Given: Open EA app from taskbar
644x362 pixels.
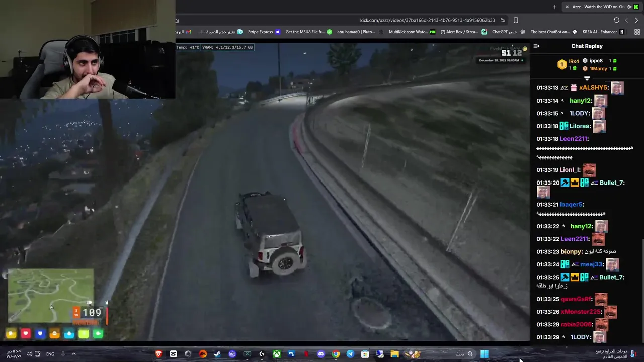Looking at the screenshot, I should tap(203, 354).
